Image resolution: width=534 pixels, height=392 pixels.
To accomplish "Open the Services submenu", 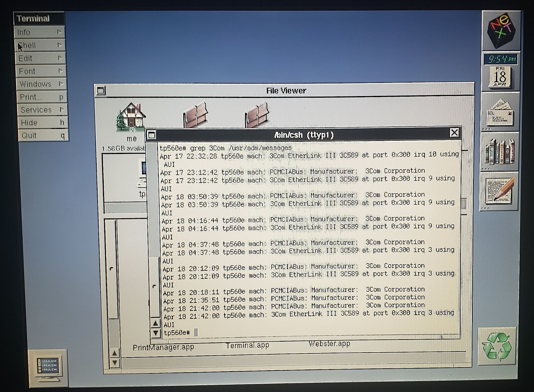I will (x=43, y=110).
